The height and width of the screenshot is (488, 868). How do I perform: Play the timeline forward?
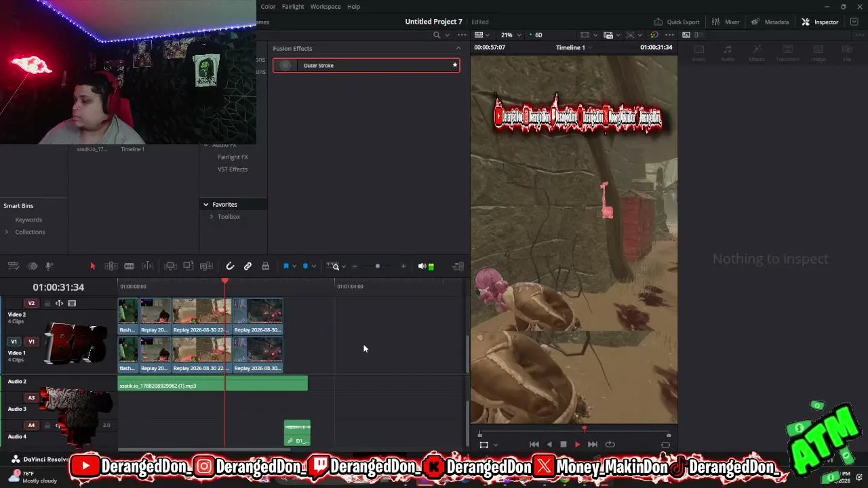click(x=578, y=445)
